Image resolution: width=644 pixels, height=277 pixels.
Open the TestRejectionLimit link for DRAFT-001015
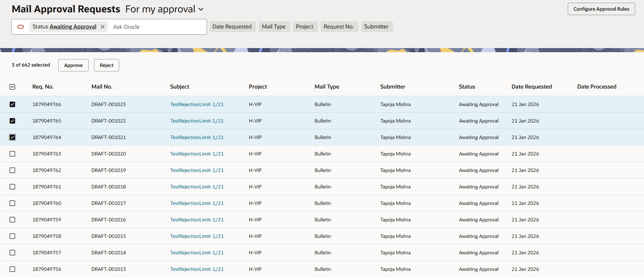click(x=197, y=236)
